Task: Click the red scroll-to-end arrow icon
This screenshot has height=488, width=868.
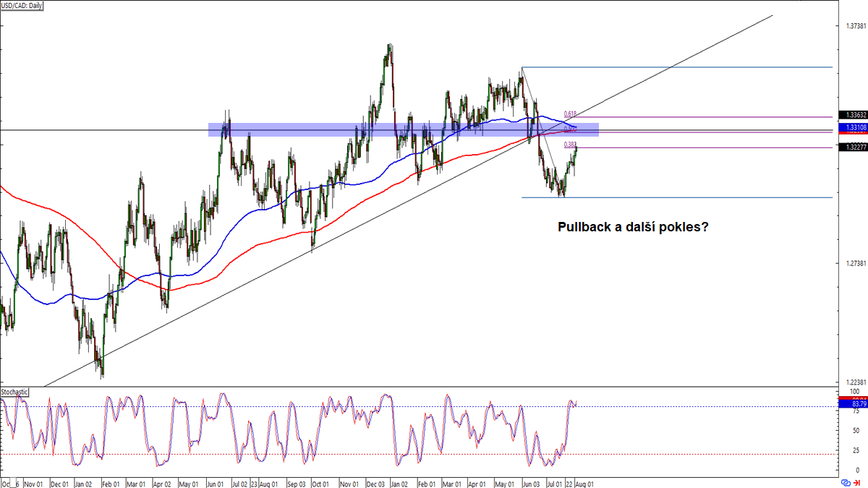Action: (856, 483)
